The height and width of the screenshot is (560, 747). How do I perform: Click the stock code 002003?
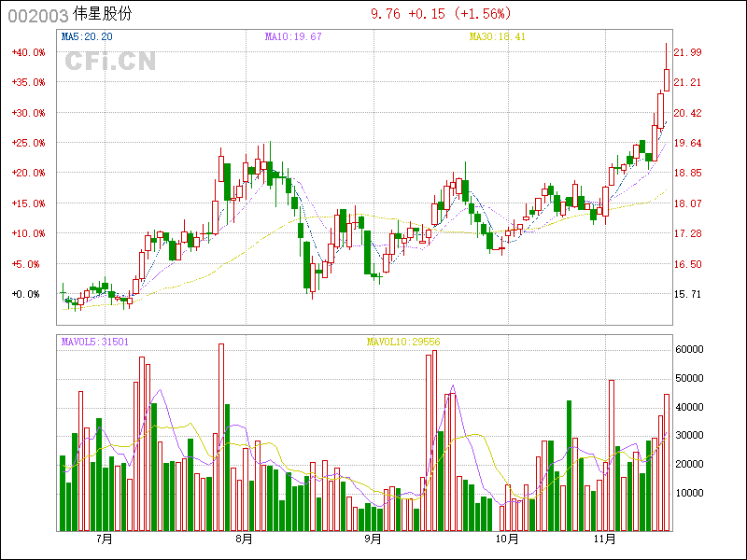pyautogui.click(x=37, y=15)
